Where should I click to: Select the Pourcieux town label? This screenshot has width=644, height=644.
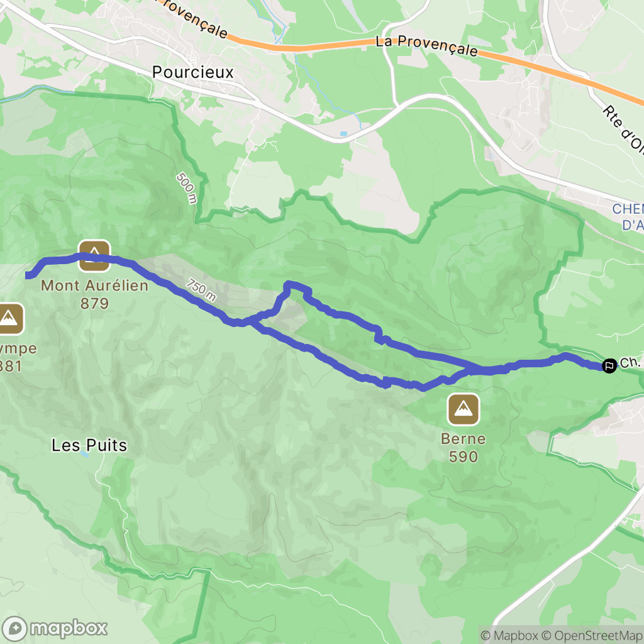[x=192, y=72]
